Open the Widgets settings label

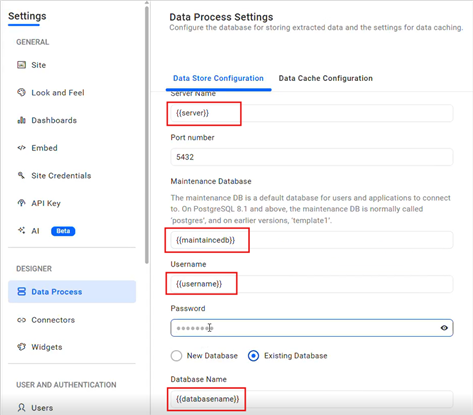pos(47,347)
